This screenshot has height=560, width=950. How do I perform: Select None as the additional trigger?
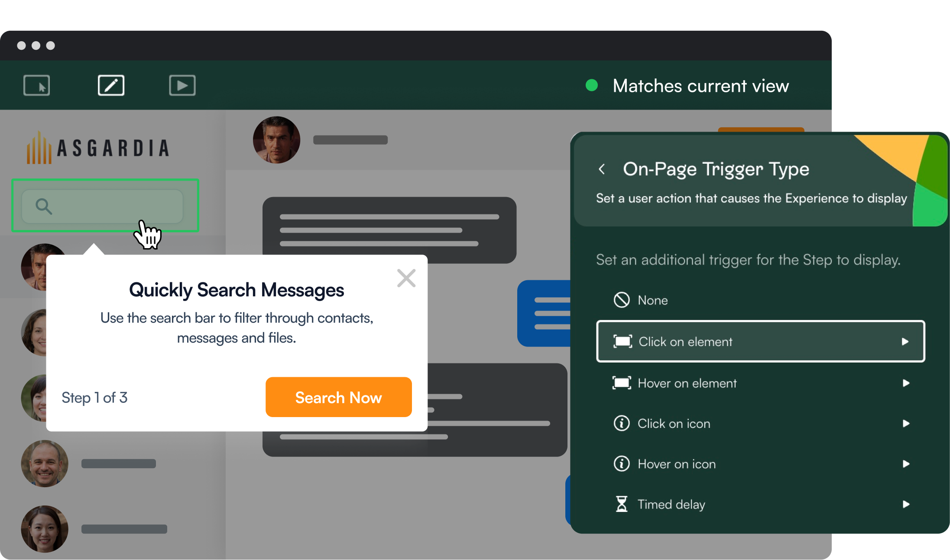tap(652, 300)
